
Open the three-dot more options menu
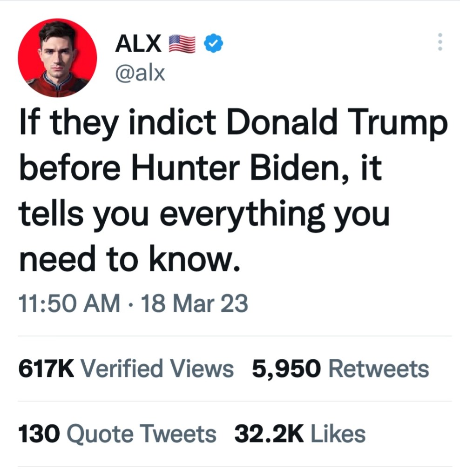pos(439,43)
